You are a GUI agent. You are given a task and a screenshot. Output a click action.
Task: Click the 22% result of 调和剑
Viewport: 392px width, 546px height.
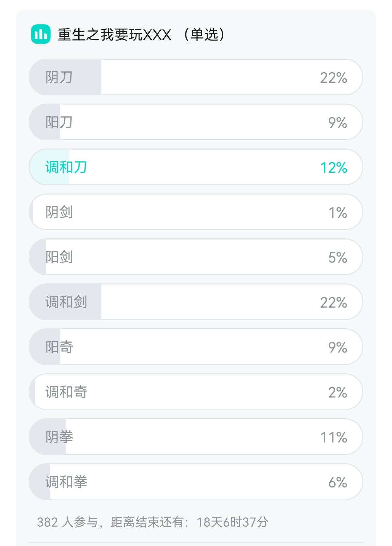point(333,303)
